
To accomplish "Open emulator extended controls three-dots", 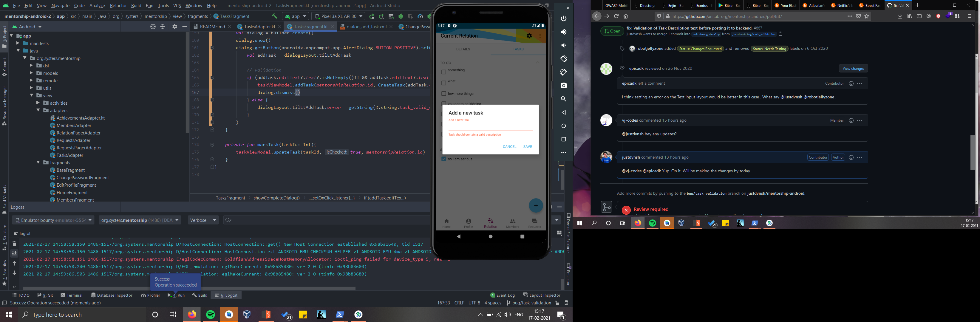I will pyautogui.click(x=563, y=153).
